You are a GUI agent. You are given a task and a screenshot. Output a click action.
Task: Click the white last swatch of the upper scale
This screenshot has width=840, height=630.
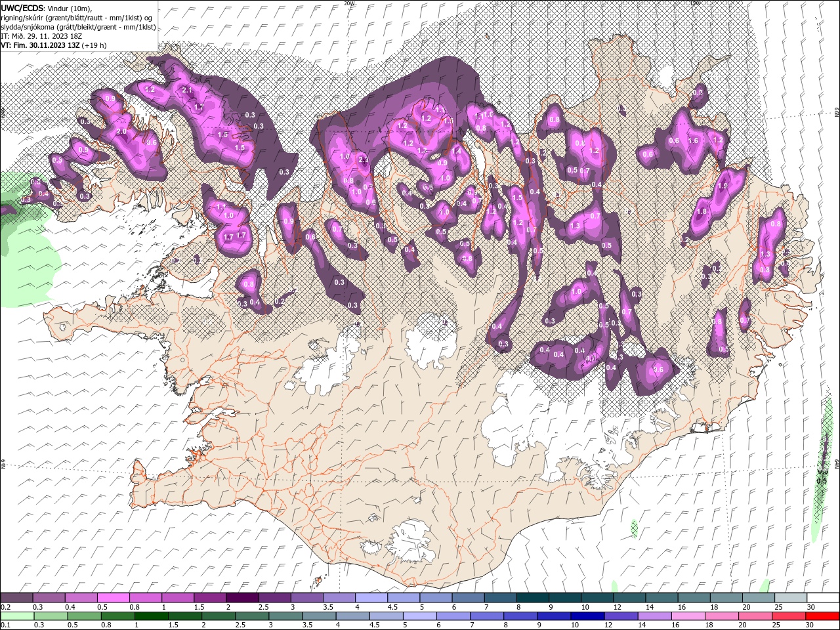(822, 598)
